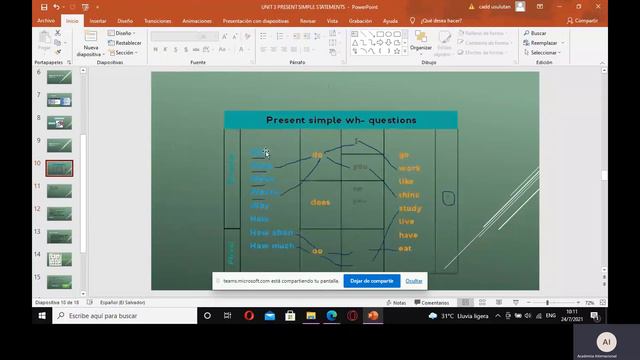640x360 pixels.
Task: Select the rectangle shape in gallery
Action: [380, 34]
